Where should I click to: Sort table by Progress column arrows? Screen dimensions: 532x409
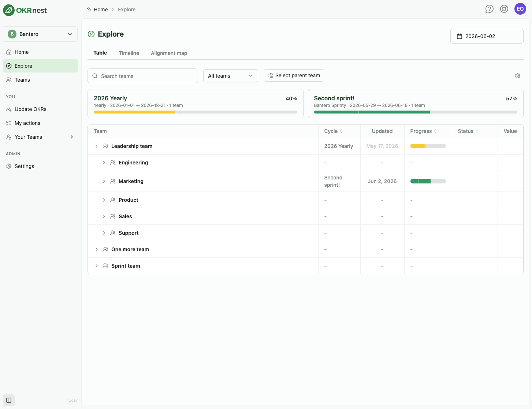click(435, 131)
